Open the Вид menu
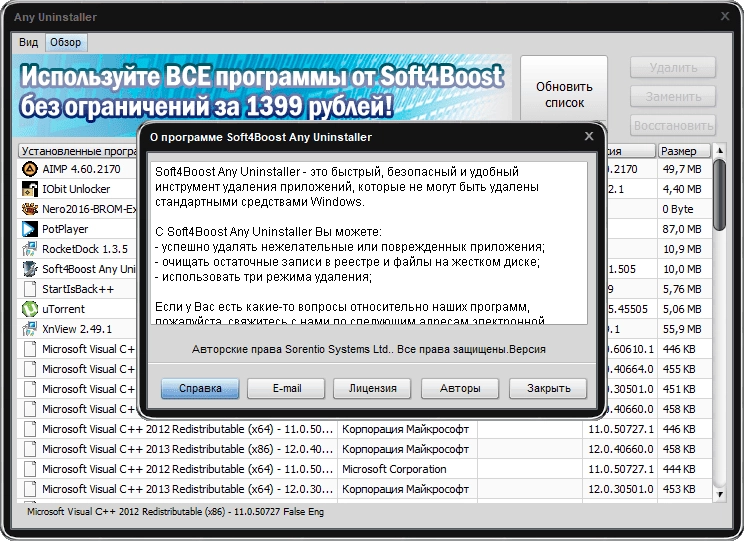Image resolution: width=744 pixels, height=541 pixels. click(28, 42)
